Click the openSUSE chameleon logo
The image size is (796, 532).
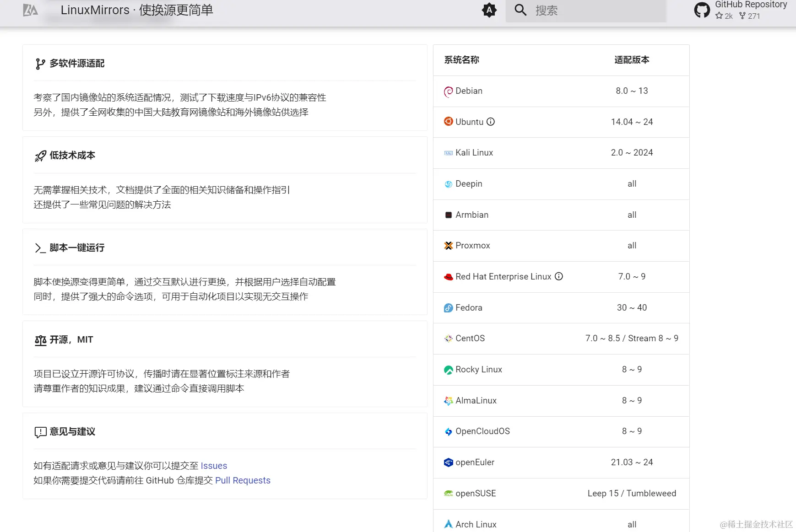[x=449, y=494]
